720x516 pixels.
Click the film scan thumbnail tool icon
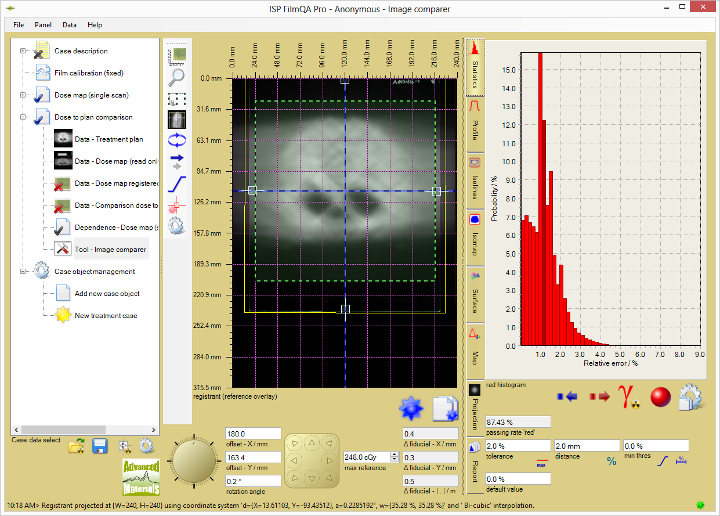177,119
